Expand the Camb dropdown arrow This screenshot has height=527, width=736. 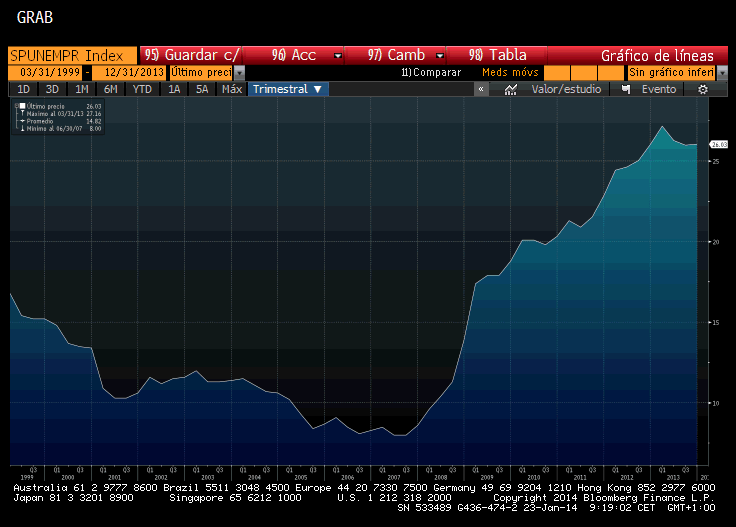439,56
